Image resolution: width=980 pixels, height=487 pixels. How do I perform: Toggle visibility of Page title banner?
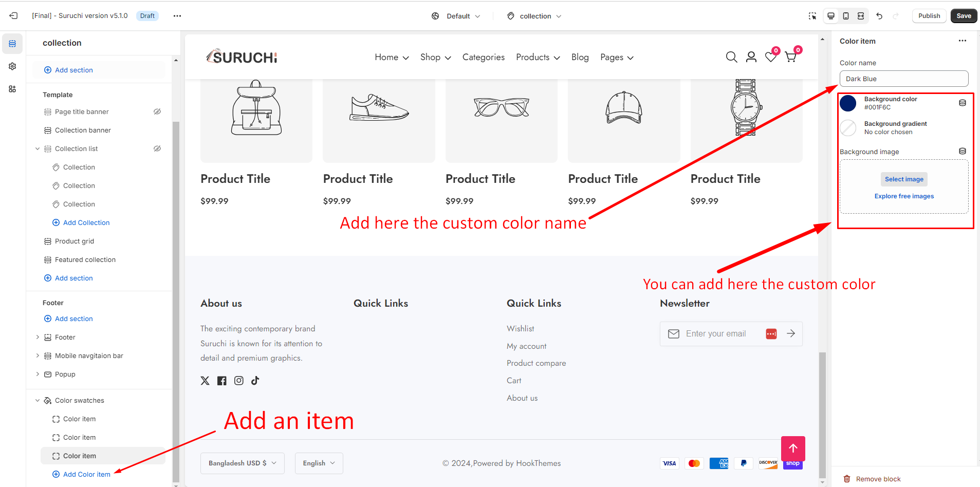click(x=157, y=111)
